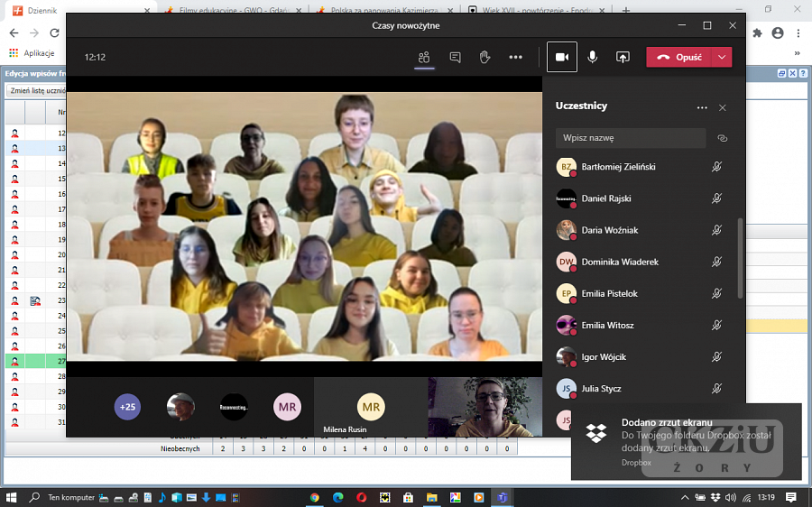Go back in Chrome browser
812x507 pixels.
pos(14,32)
